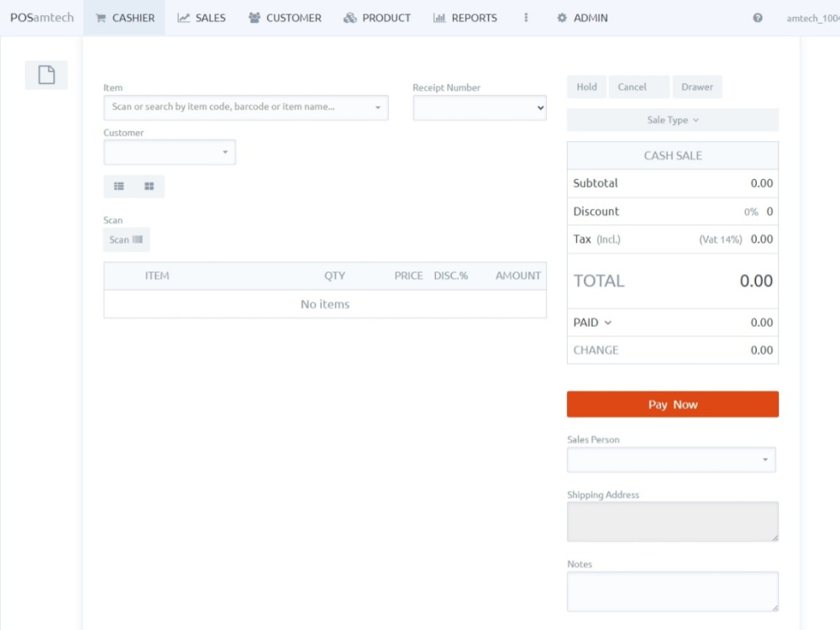Click the Pay Now button

click(x=673, y=404)
